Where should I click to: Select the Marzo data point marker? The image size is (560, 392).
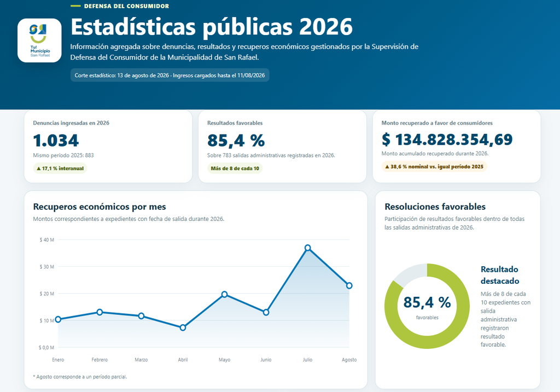[142, 316]
